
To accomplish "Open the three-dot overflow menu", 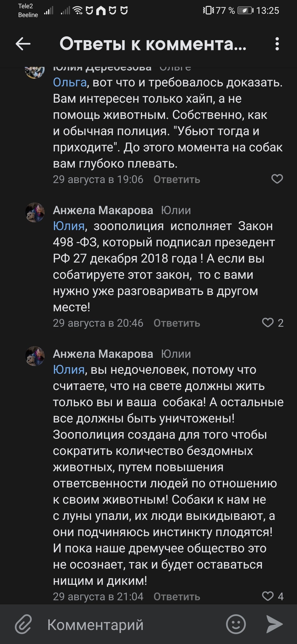I will tap(277, 44).
